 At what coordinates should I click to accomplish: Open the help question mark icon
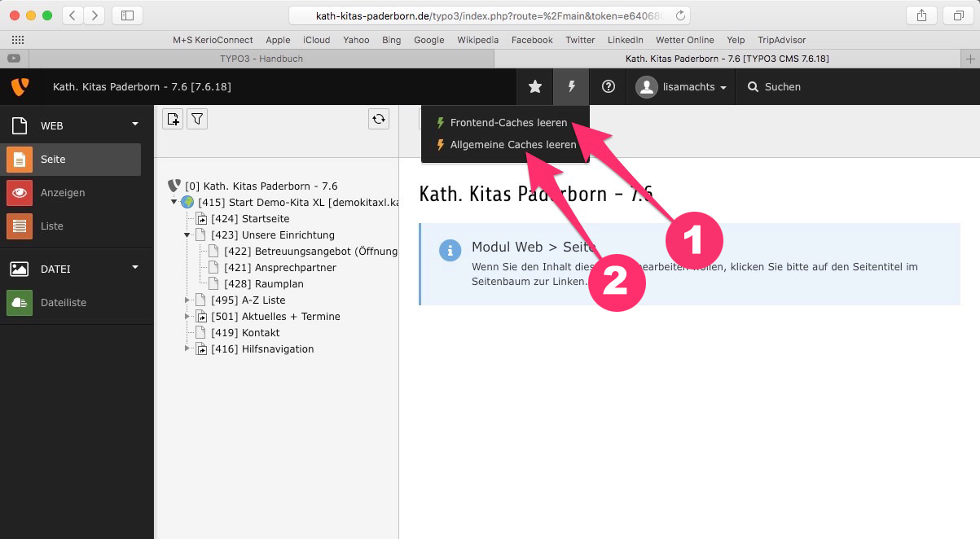[x=608, y=86]
